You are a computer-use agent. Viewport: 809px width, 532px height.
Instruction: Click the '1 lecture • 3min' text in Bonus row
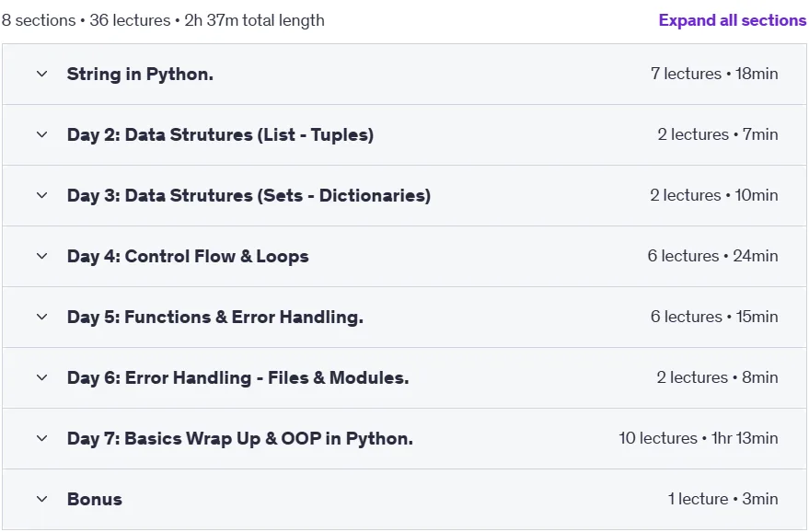click(x=722, y=499)
